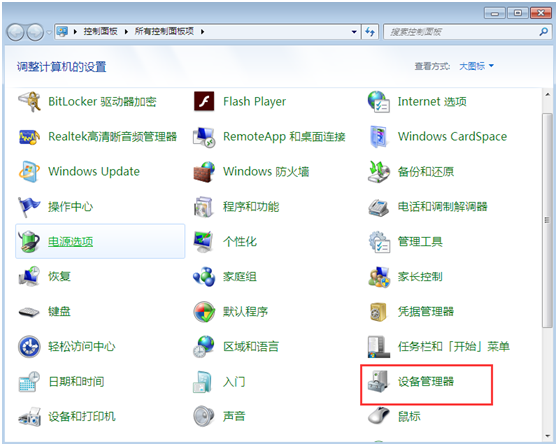Screen dimensions: 558x446
Task: Minimize the Control Panel window
Action: pos(494,13)
